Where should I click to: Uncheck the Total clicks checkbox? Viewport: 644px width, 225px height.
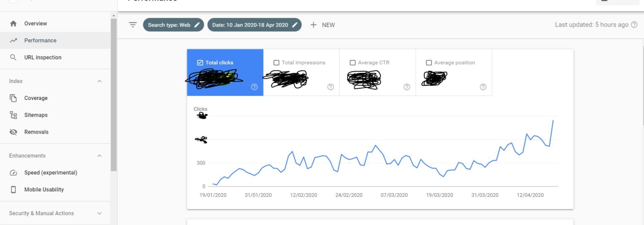coord(200,63)
